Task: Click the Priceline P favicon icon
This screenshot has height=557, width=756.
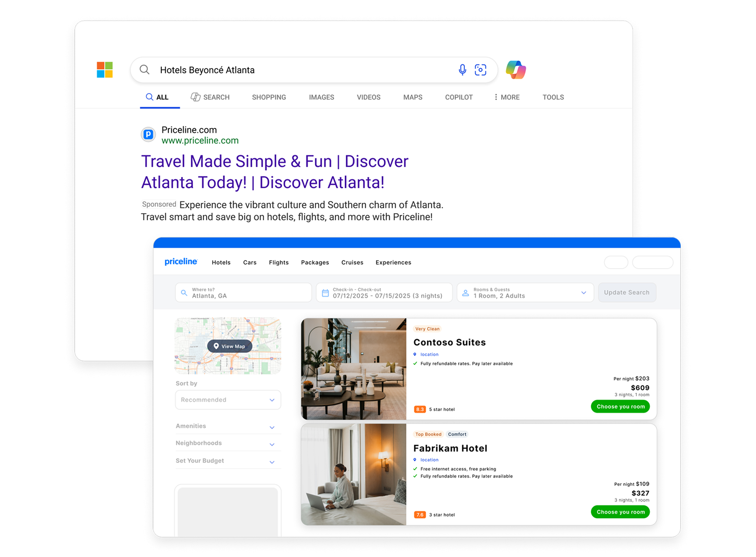Action: [148, 134]
